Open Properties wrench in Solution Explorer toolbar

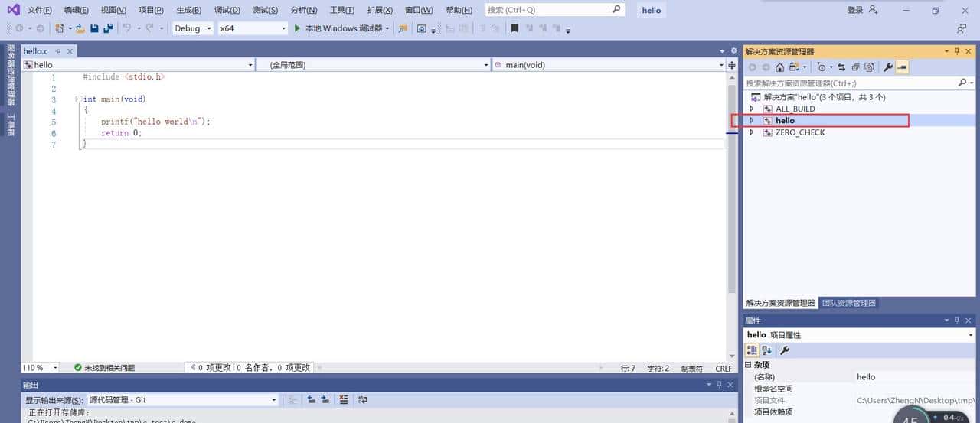coord(888,67)
